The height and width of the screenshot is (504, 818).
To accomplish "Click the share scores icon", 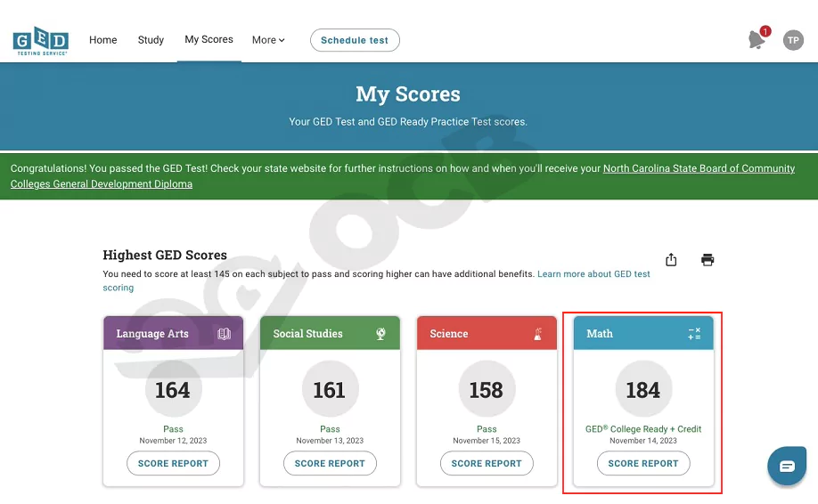I will (x=671, y=260).
